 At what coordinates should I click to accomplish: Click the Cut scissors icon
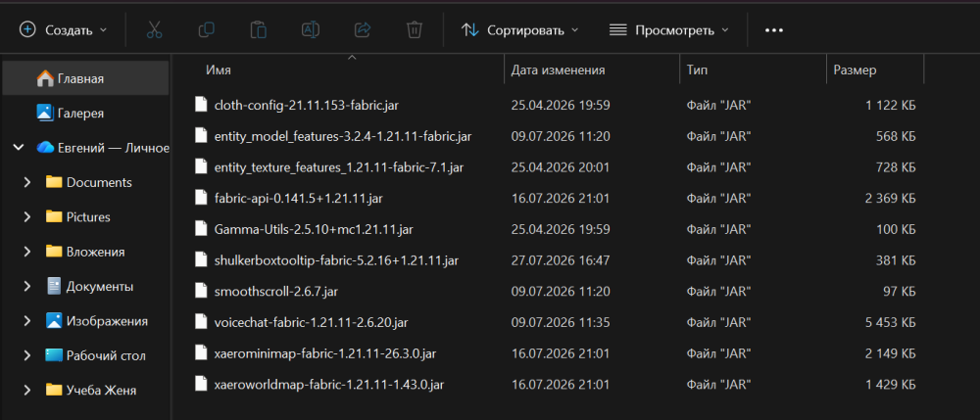(x=155, y=29)
